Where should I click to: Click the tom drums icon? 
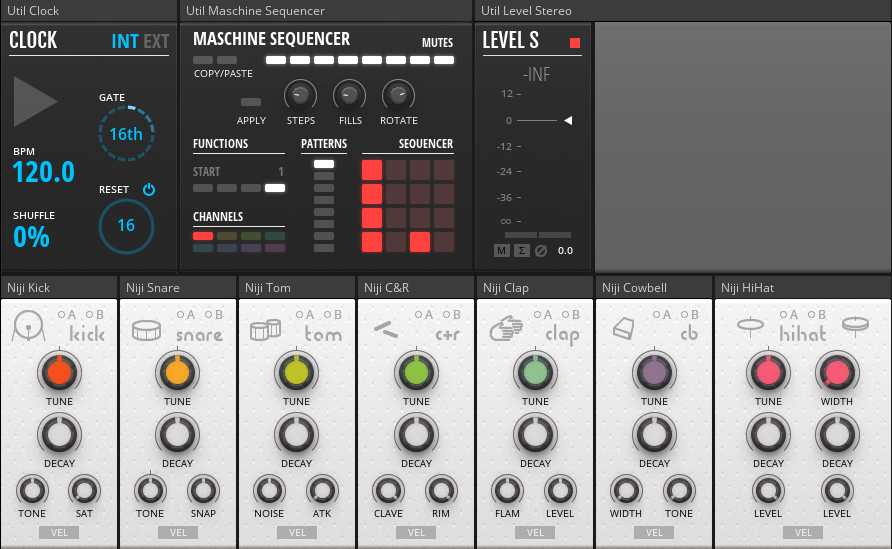point(265,330)
